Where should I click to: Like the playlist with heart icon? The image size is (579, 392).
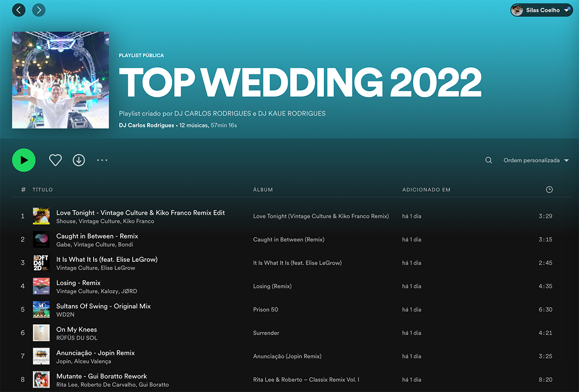[x=55, y=160]
